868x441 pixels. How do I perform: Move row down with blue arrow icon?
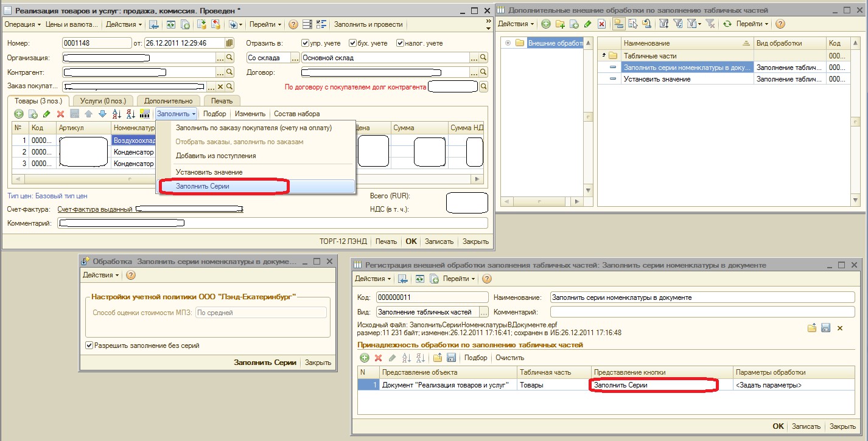pyautogui.click(x=102, y=114)
